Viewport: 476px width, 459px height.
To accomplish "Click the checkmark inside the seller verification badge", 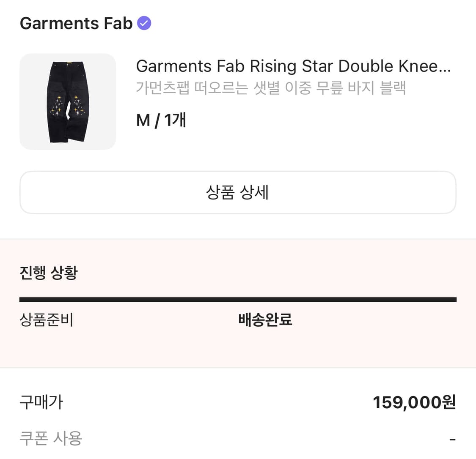I will pos(144,23).
